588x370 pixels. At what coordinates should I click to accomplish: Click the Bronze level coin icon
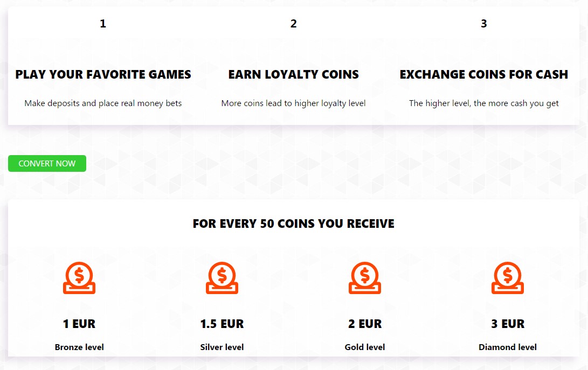pos(79,278)
